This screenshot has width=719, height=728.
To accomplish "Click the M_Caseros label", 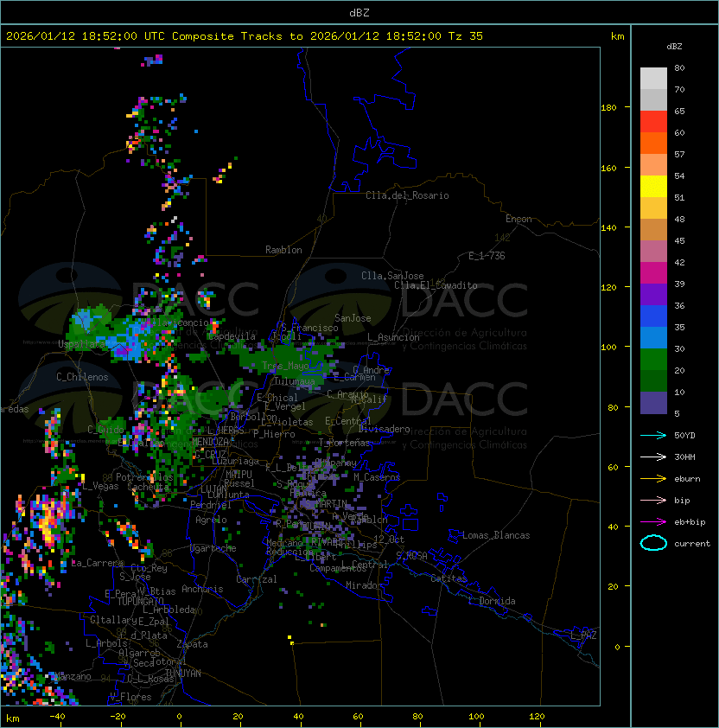I will pyautogui.click(x=377, y=477).
